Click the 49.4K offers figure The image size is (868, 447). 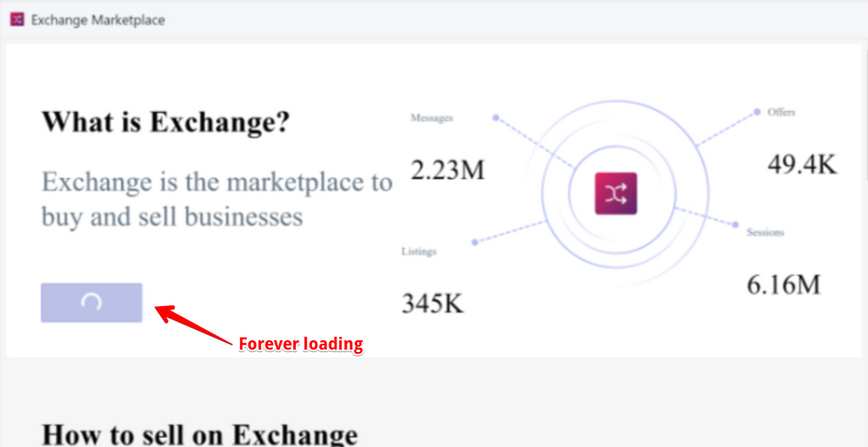[x=802, y=164]
